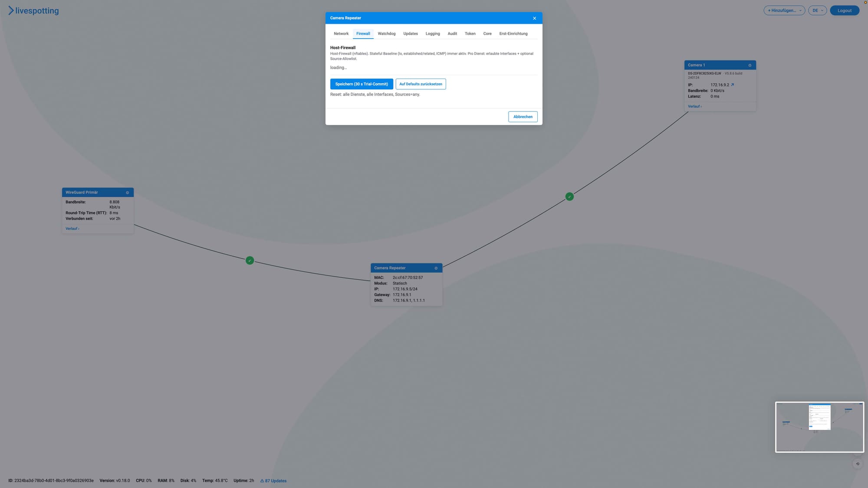The width and height of the screenshot is (868, 488).
Task: Click the 87 Updates warning link
Action: coord(273,481)
